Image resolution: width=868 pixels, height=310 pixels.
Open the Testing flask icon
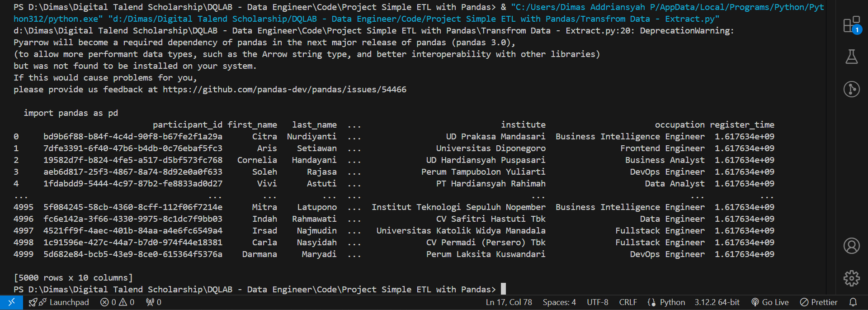(x=851, y=57)
